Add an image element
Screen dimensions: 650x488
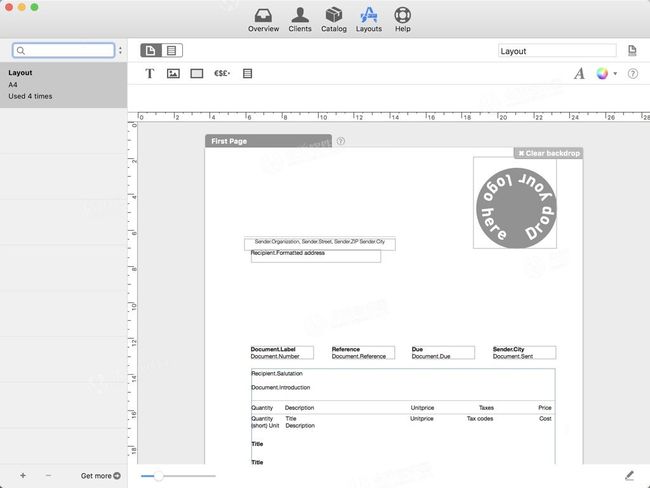point(173,74)
